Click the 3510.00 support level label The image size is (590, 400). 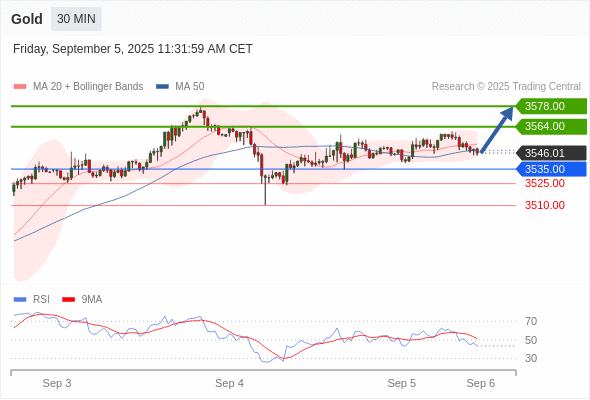click(545, 205)
